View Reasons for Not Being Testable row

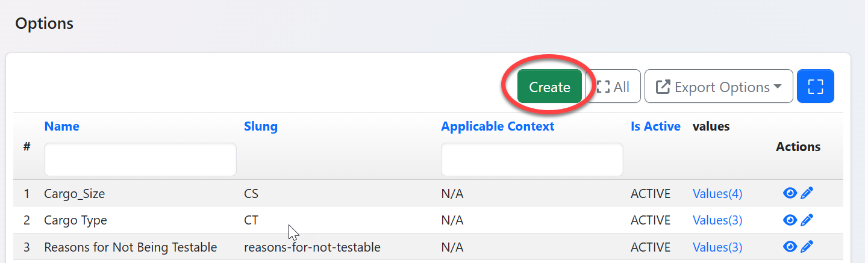(790, 247)
